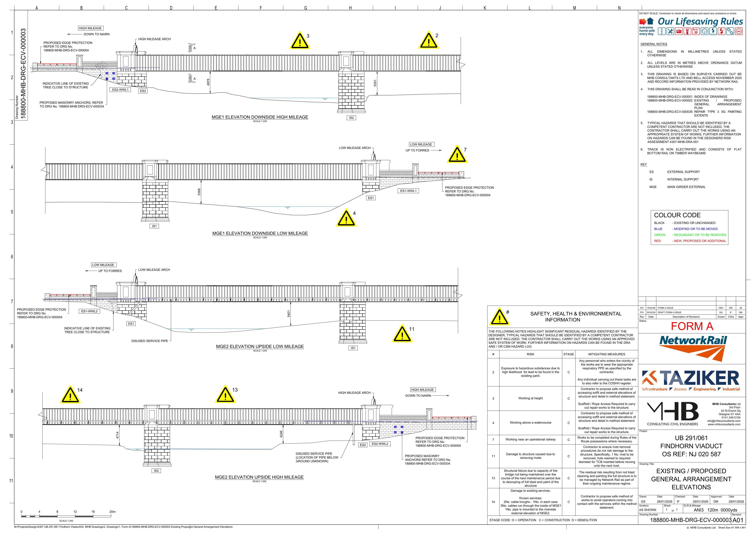Click the legend hazard triangle marked #

(x=500, y=317)
